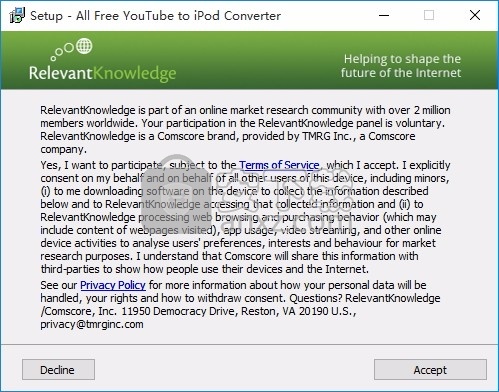Open the Privacy Policy link
This screenshot has width=499, height=392.
pos(113,285)
